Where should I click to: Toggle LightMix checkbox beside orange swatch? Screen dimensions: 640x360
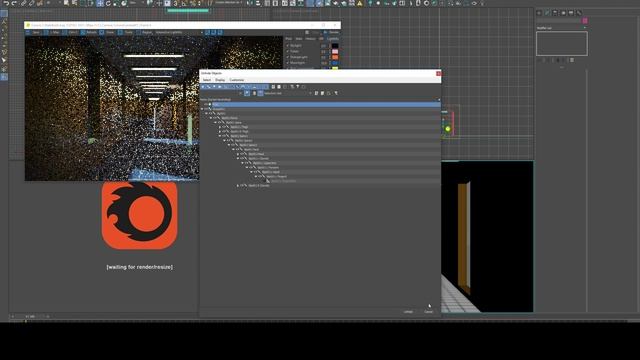288,57
